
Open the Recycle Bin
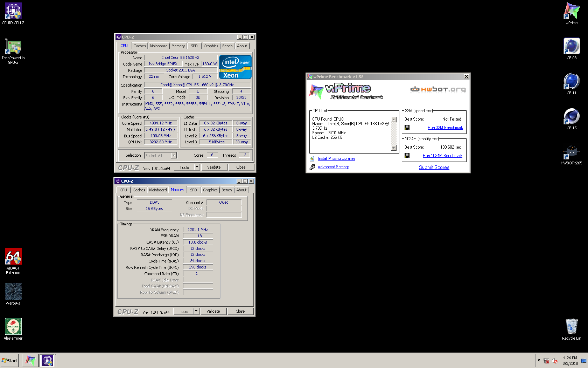click(x=572, y=329)
